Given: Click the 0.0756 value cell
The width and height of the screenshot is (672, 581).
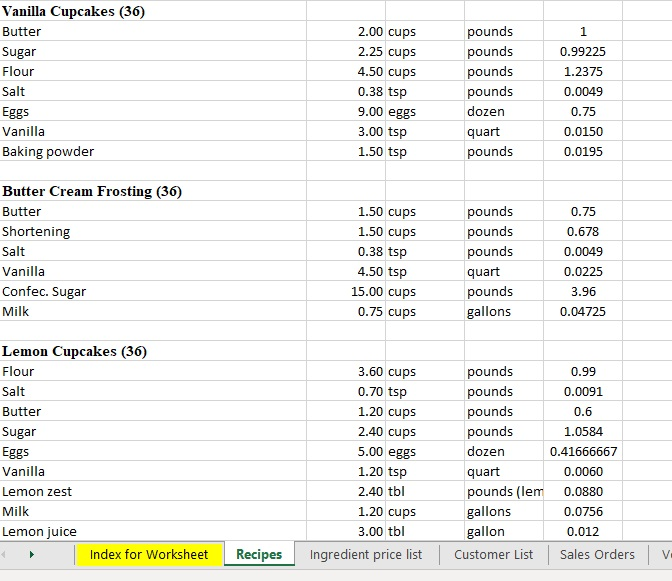Looking at the screenshot, I should coord(583,511).
